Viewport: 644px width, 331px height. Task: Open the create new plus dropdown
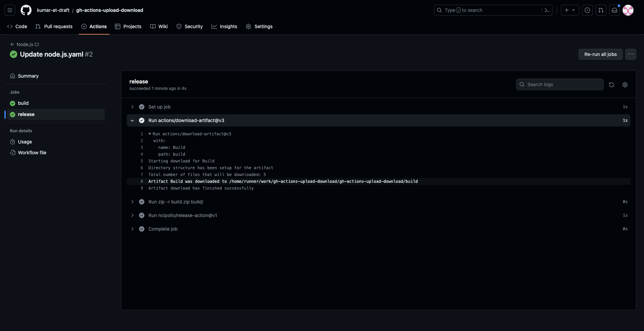[569, 10]
